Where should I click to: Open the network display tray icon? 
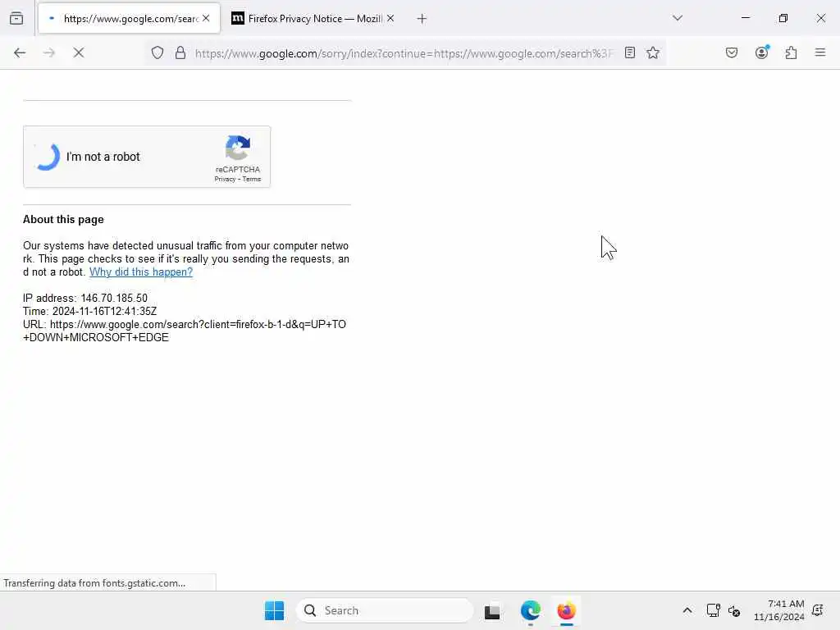pyautogui.click(x=713, y=610)
